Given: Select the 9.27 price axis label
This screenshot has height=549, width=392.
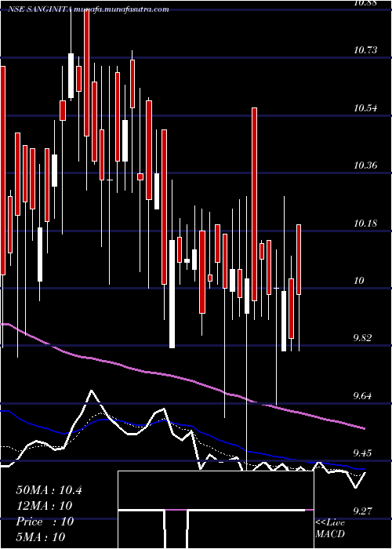Looking at the screenshot, I should (363, 511).
